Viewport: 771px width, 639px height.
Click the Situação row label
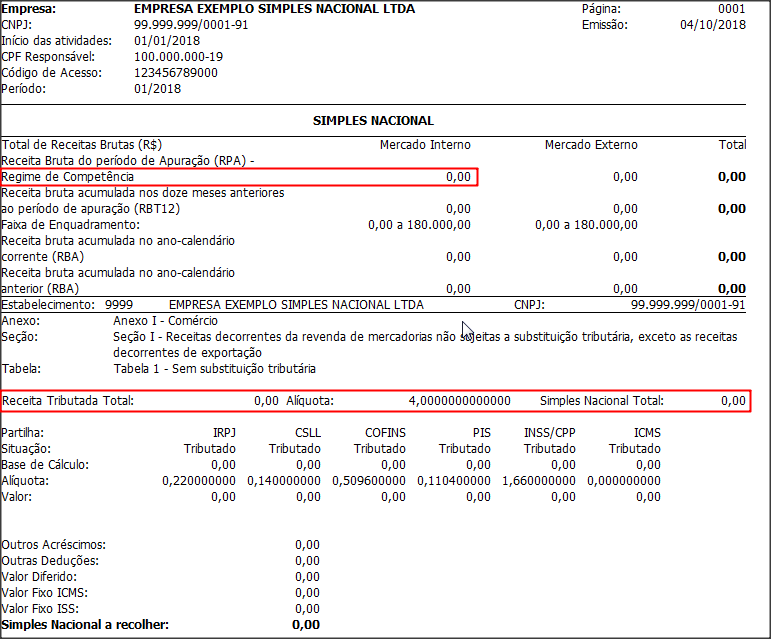[x=26, y=449]
